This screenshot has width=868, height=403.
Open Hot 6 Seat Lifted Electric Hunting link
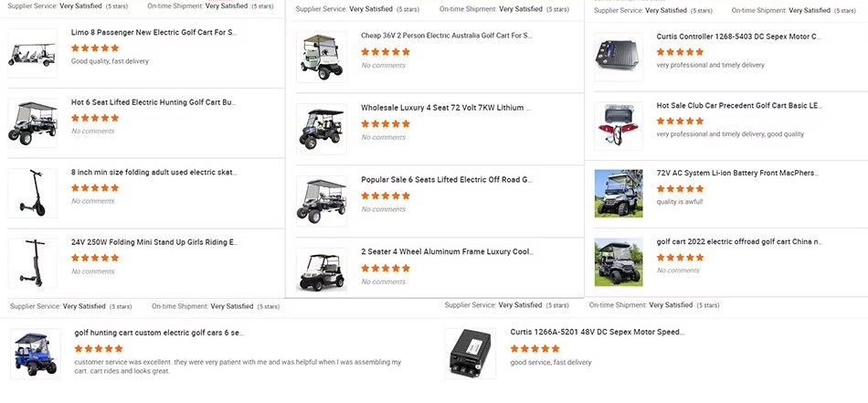click(153, 102)
